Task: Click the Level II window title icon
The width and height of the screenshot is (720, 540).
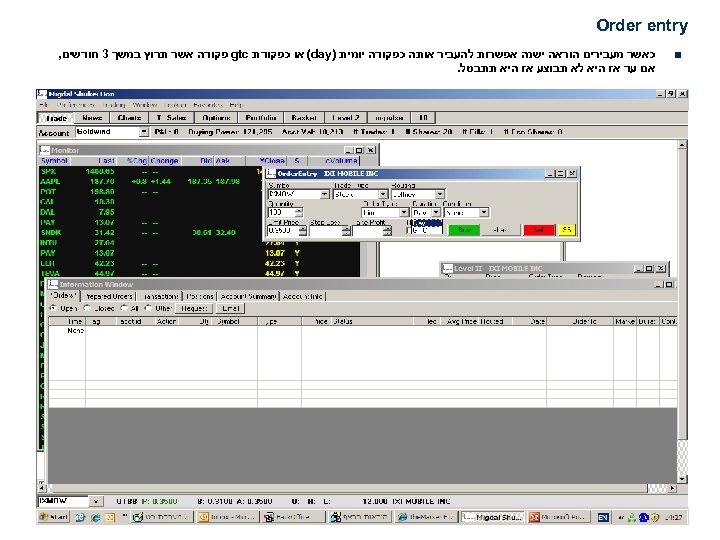Action: pyautogui.click(x=447, y=268)
